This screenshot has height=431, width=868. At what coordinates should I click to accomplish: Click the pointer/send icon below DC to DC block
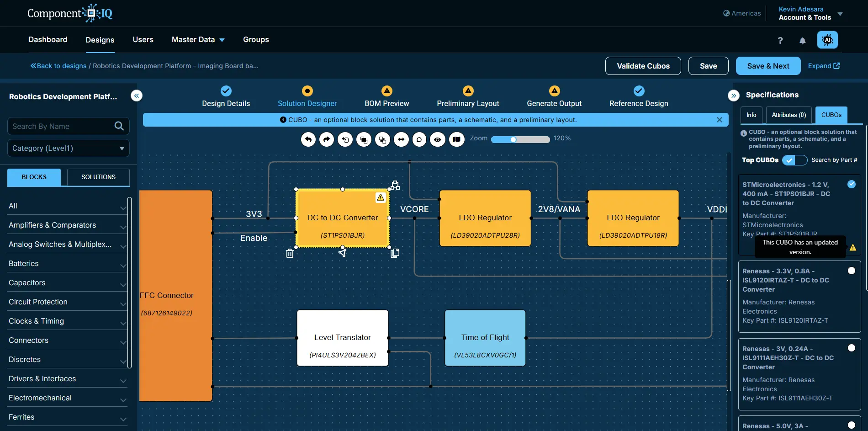tap(343, 252)
